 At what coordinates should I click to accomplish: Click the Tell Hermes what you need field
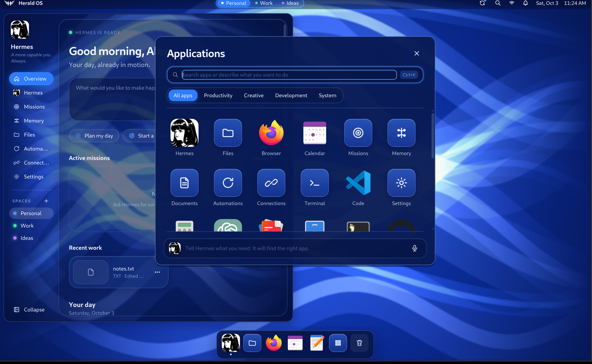tap(295, 248)
